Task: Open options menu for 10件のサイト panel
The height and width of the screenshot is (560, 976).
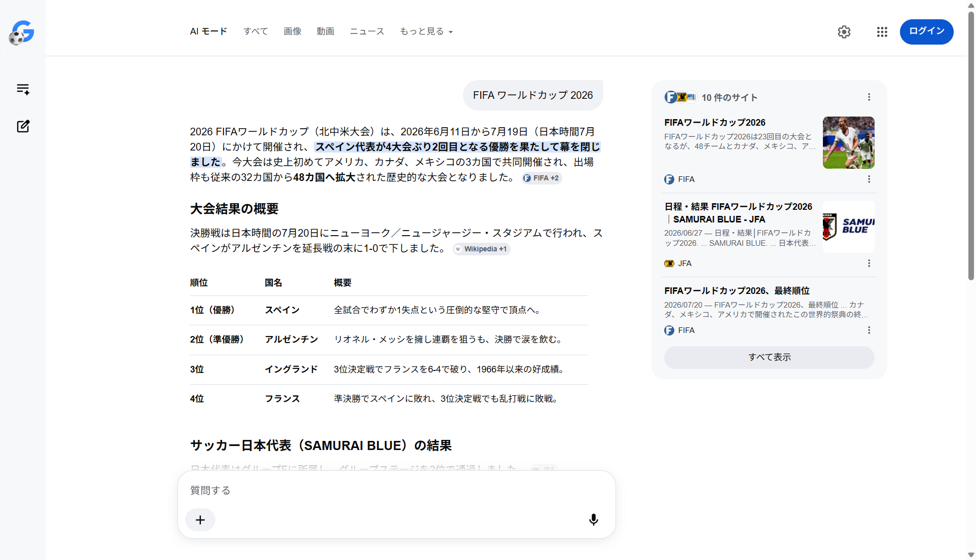Action: point(869,97)
